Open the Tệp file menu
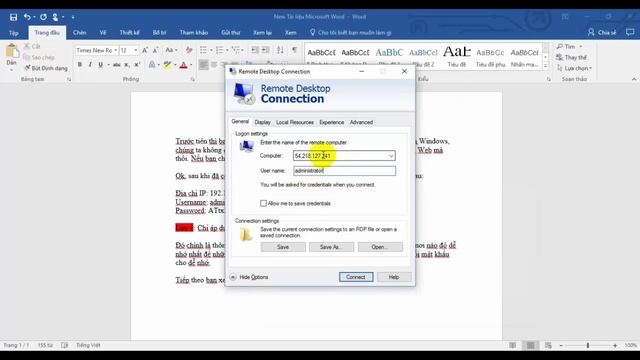The width and height of the screenshot is (640, 360). [13, 32]
